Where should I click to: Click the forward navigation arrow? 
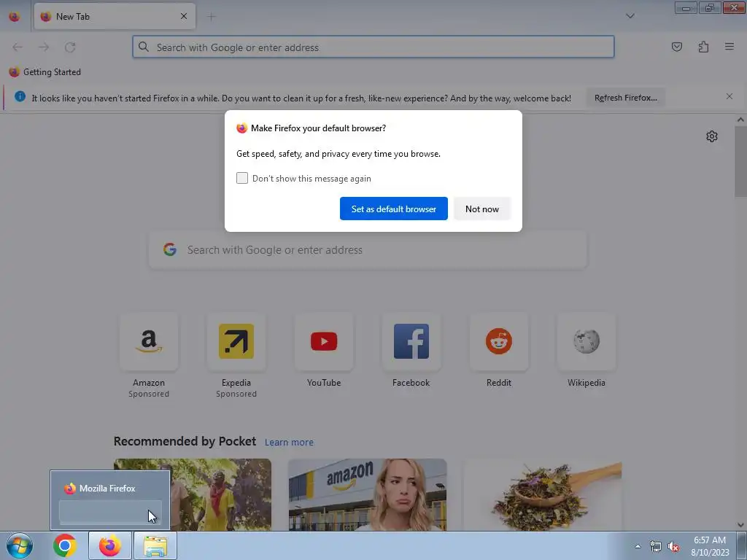pos(44,47)
